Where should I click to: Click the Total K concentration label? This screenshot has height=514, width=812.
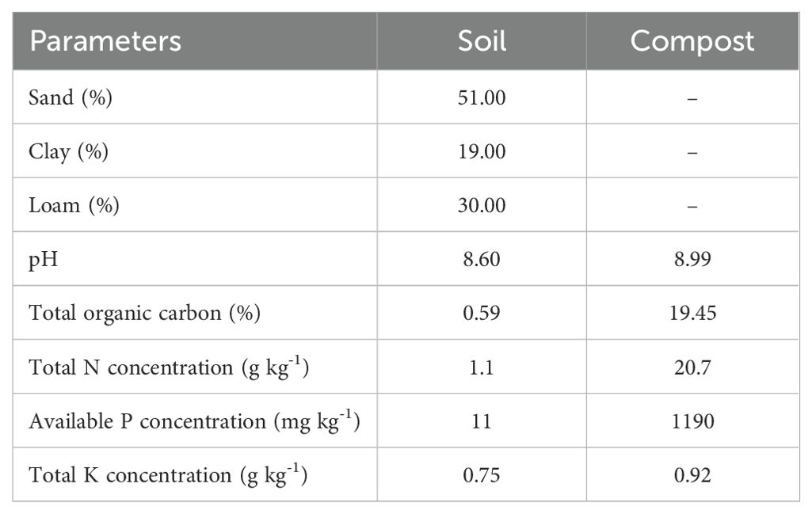[x=168, y=474]
